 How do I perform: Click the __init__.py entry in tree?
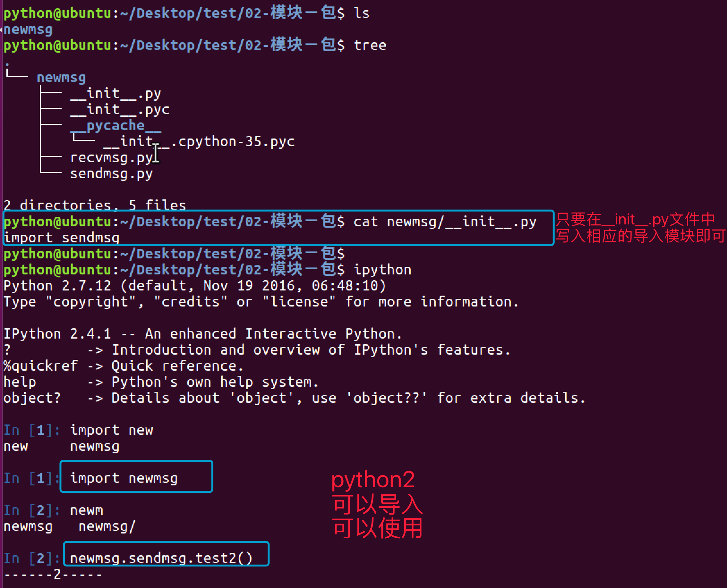click(115, 94)
